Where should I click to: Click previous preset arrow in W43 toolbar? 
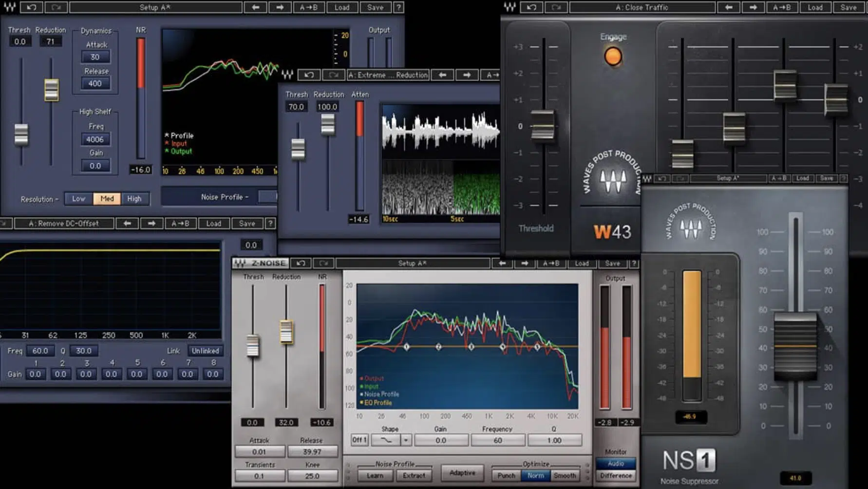[x=728, y=7]
